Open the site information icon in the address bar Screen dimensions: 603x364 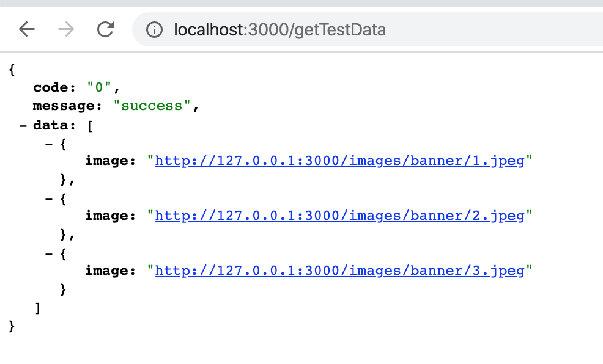pos(154,29)
